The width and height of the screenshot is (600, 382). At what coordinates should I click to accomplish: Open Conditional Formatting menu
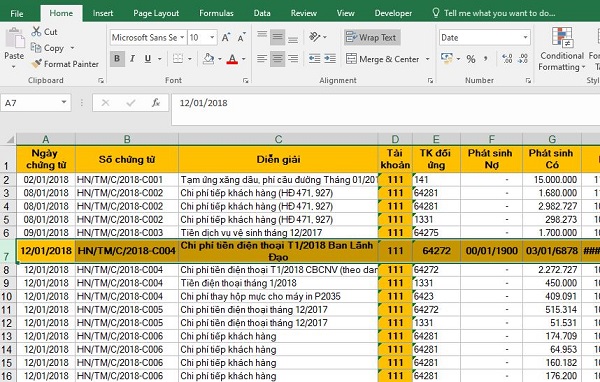point(562,49)
